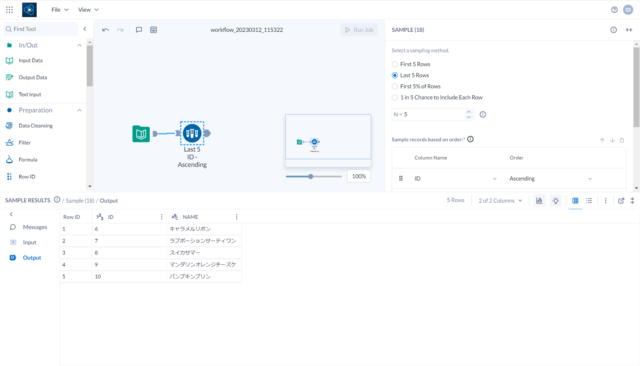Click the Sample (18) breadcrumb link
The height and width of the screenshot is (366, 640).
click(x=80, y=201)
